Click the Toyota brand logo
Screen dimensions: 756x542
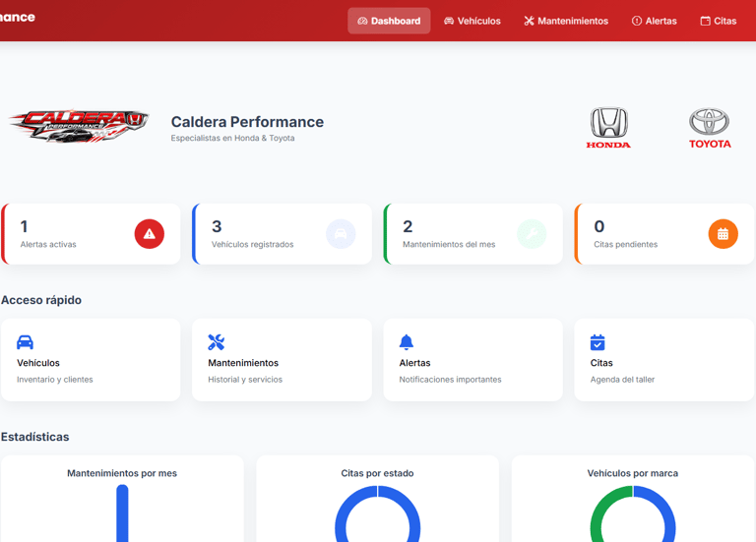[x=709, y=128]
